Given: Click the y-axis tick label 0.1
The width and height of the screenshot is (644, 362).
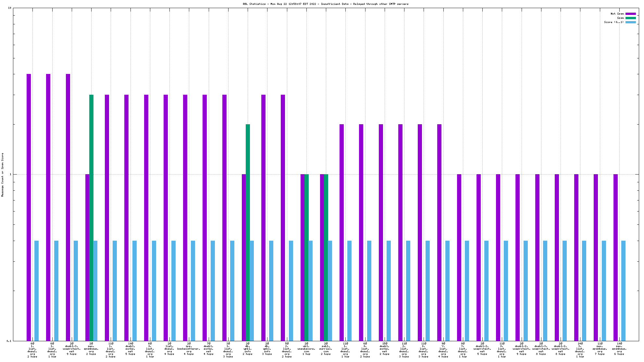Looking at the screenshot, I should point(9,341).
